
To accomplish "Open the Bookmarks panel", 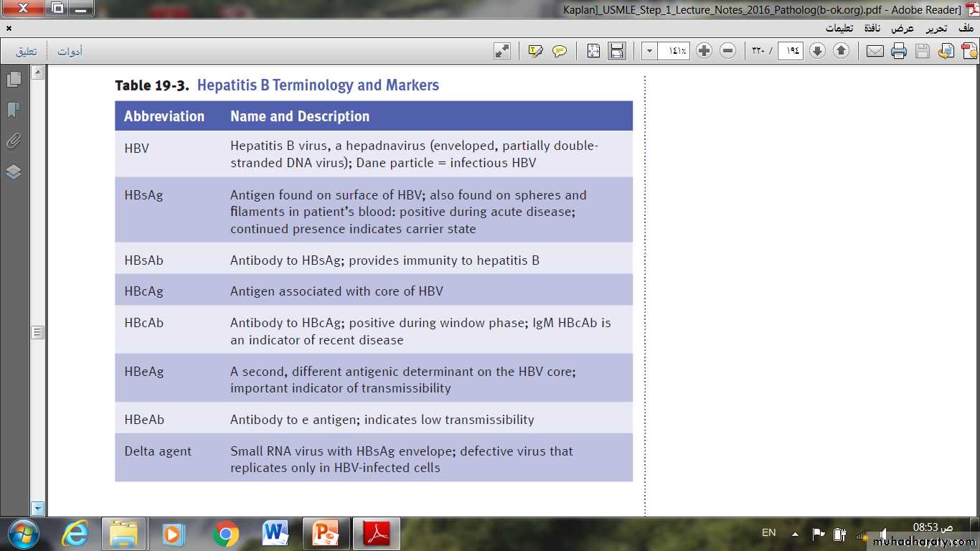I will point(14,110).
